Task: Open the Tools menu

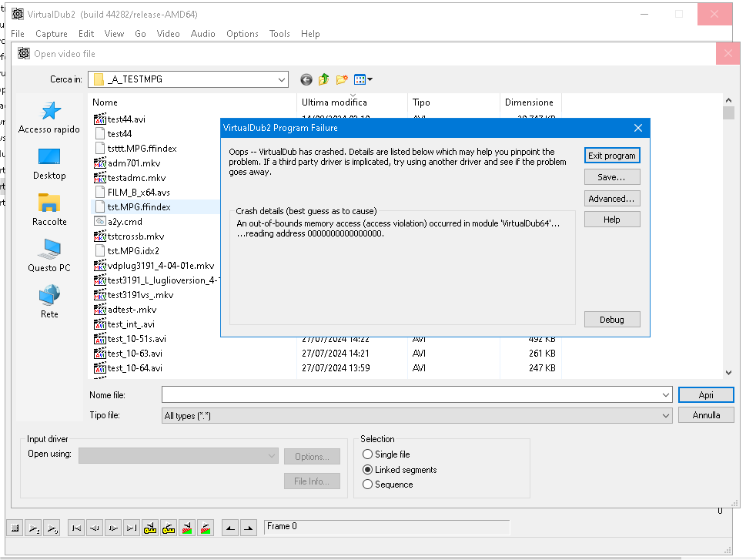Action: click(279, 34)
